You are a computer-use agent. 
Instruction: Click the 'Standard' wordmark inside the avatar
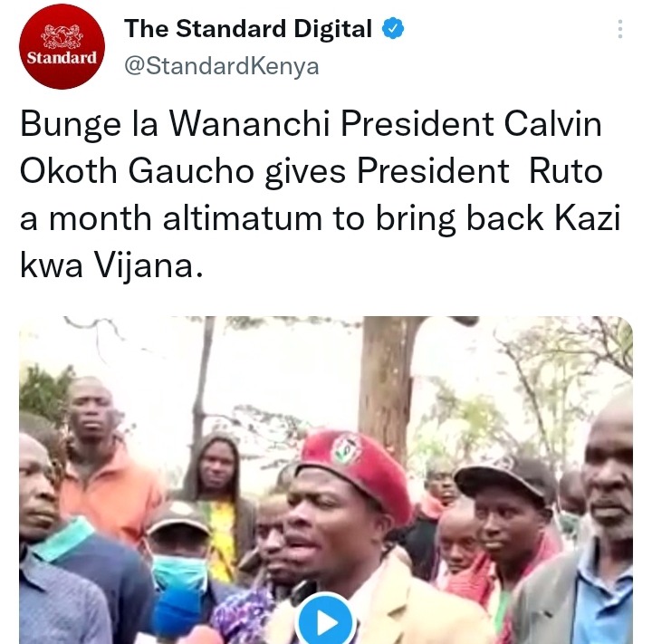pyautogui.click(x=62, y=57)
